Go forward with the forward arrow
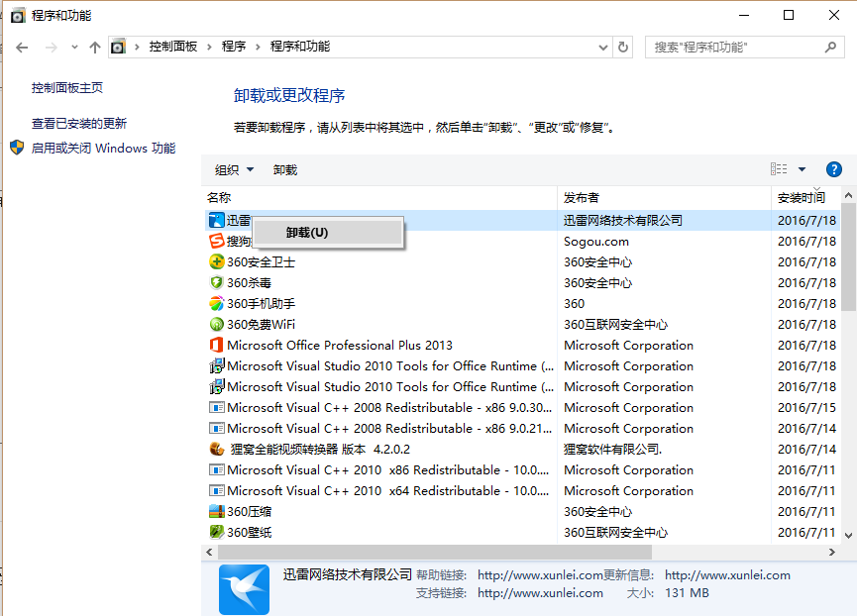The image size is (857, 616). (x=52, y=48)
